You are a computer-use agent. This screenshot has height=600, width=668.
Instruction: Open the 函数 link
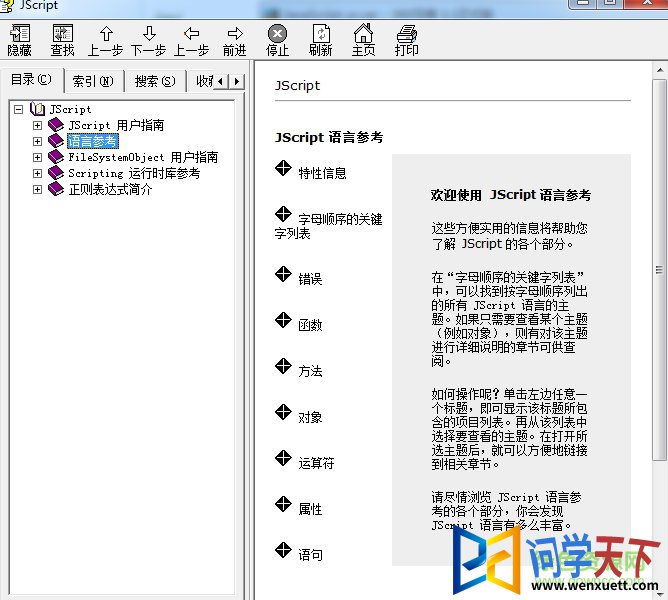click(x=310, y=325)
